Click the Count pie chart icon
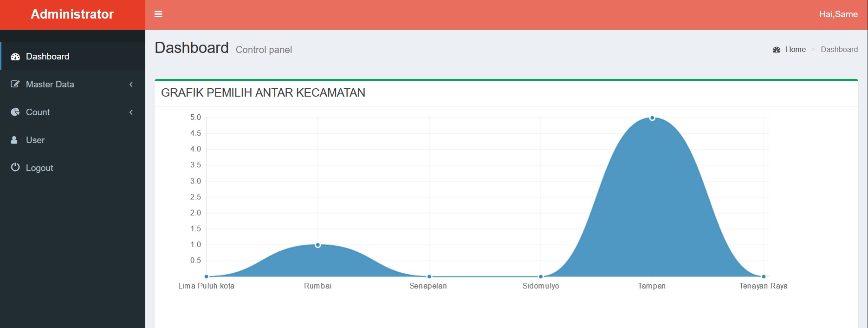The width and height of the screenshot is (868, 328). pyautogui.click(x=15, y=112)
